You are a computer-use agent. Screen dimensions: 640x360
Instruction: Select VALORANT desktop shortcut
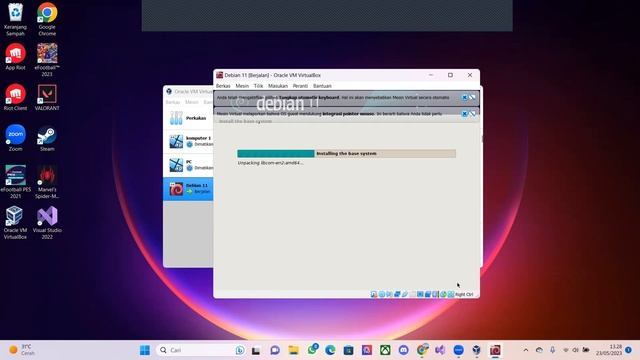click(x=47, y=97)
